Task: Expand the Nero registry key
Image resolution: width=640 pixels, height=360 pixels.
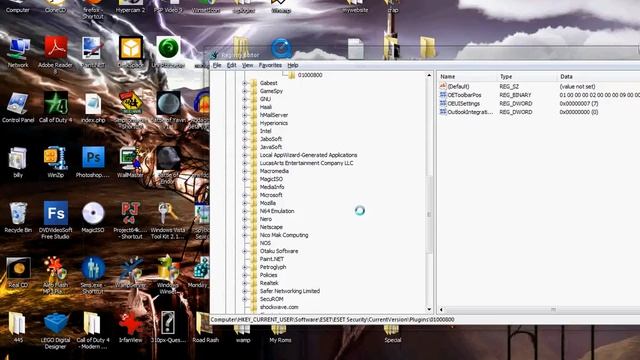Action: pos(244,219)
